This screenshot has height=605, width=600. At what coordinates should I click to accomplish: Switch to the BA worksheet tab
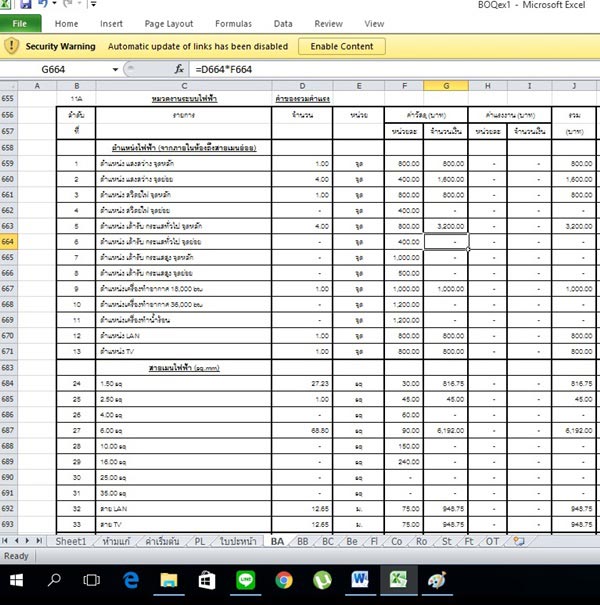277,541
